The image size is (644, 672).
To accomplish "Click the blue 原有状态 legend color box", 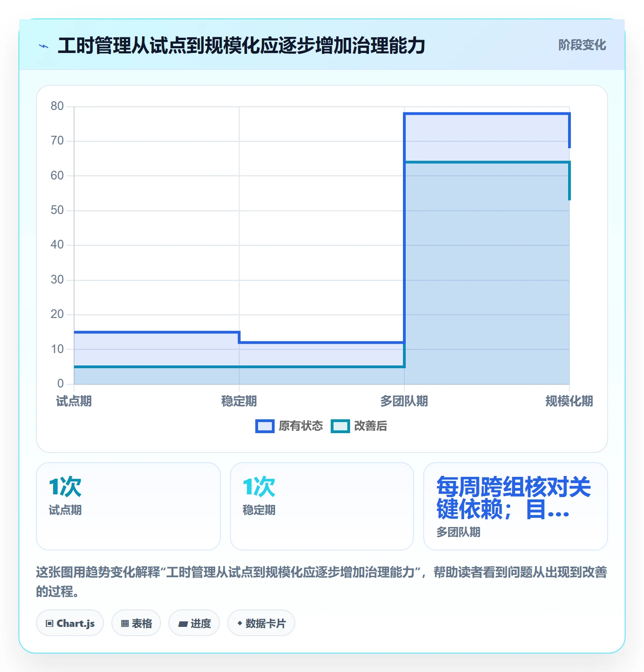I will tap(265, 426).
